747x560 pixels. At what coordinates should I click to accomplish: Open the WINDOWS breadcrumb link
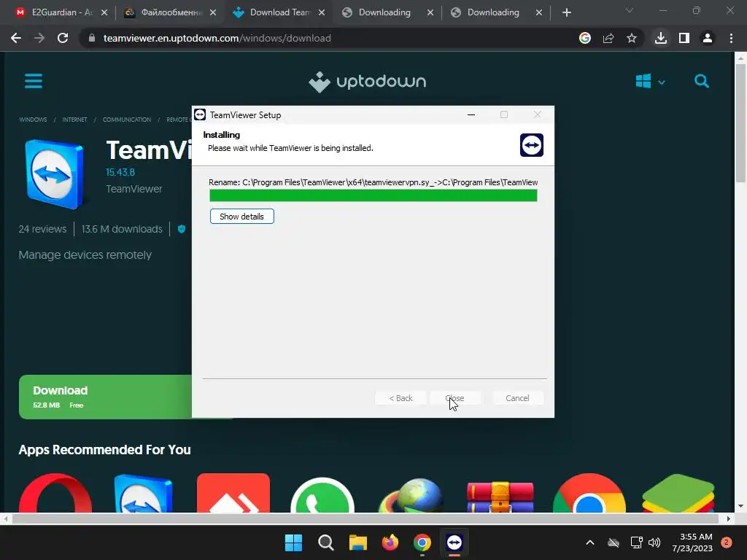(x=33, y=120)
